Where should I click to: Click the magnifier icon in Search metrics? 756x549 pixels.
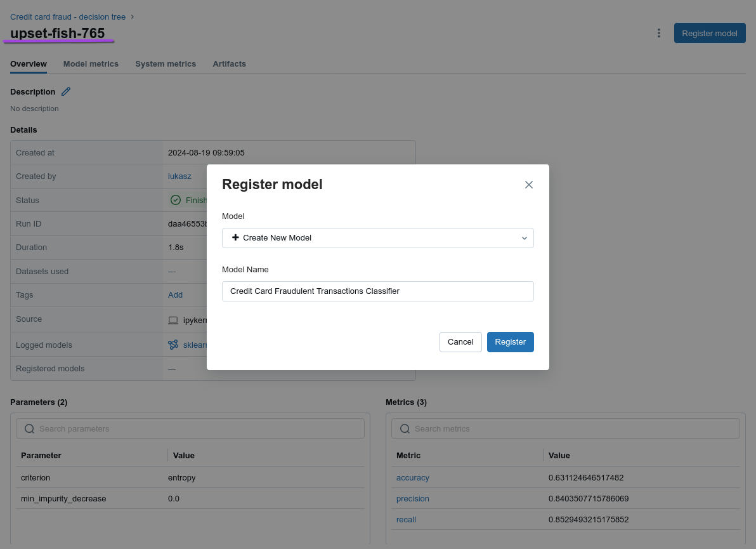point(405,429)
